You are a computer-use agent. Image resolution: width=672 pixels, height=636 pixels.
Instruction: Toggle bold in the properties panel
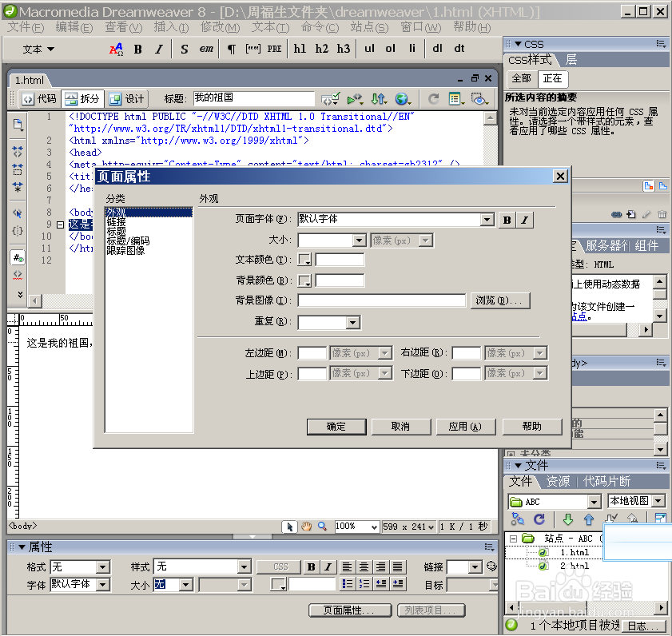(x=311, y=567)
